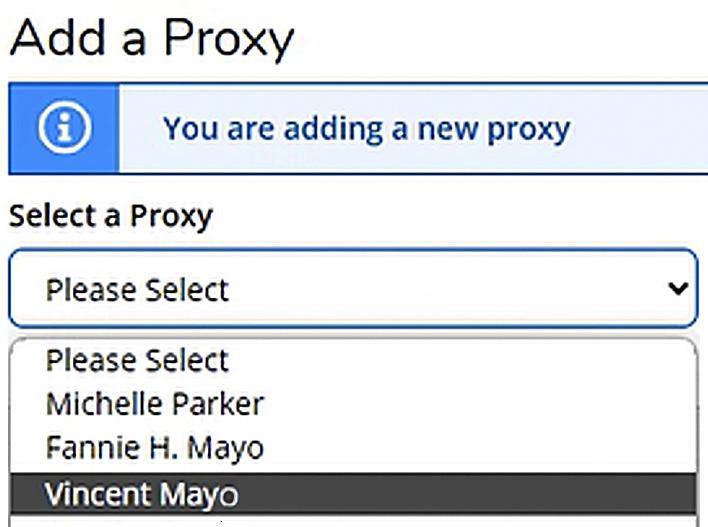Screen dimensions: 708x527
Task: Click the word 'Mayo' in Vincent Mayo entry
Action: point(203,494)
